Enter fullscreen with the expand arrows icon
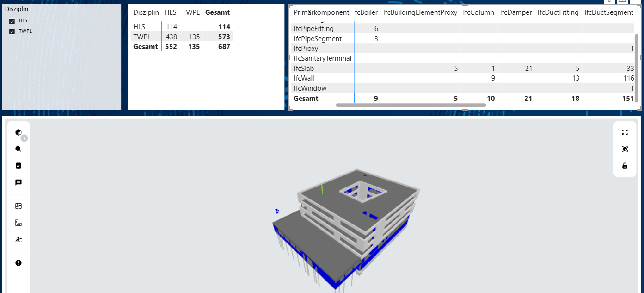 625,132
